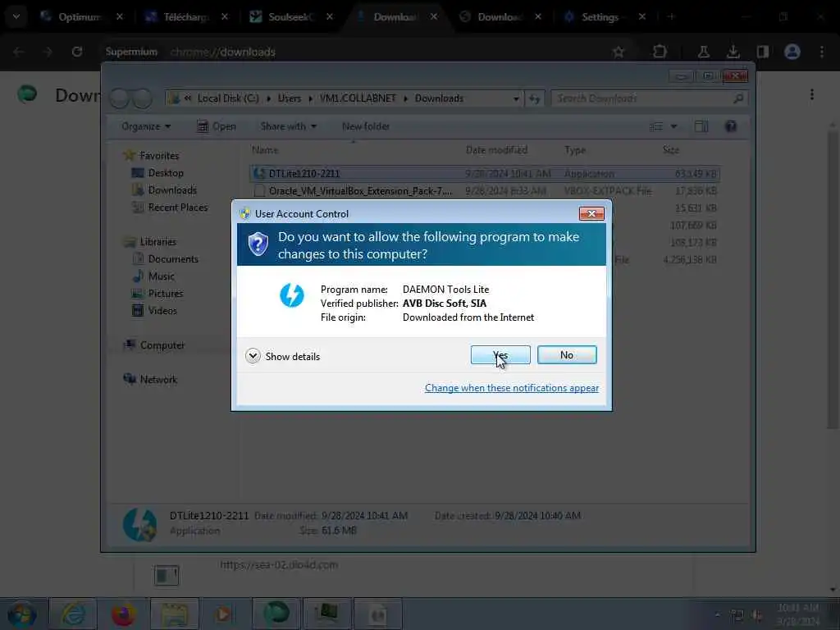Open browser profile avatar icon

point(792,52)
